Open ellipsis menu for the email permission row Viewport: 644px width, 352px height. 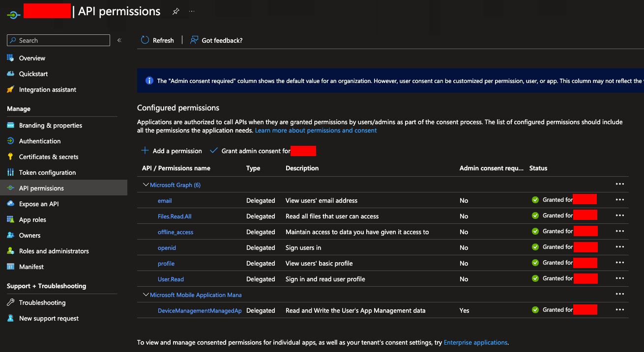(620, 200)
